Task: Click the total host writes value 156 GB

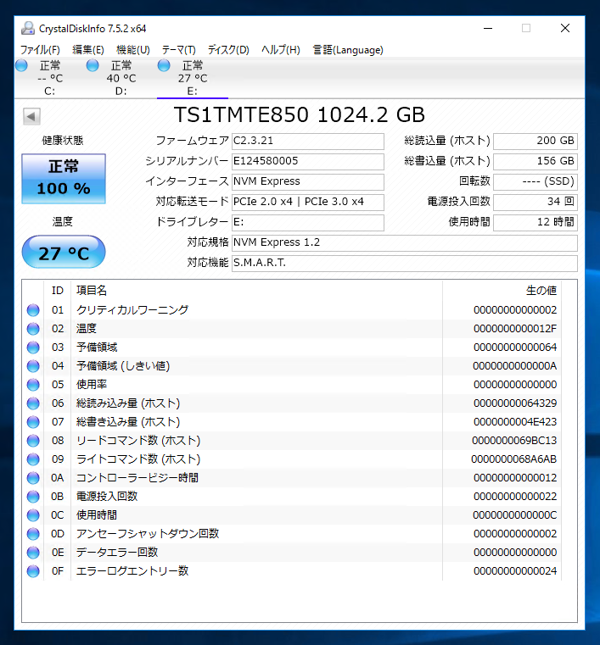Action: [535, 161]
